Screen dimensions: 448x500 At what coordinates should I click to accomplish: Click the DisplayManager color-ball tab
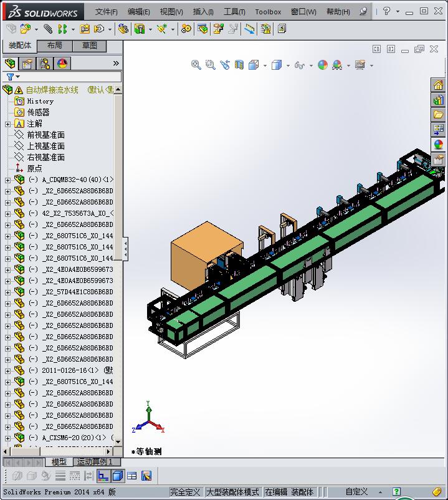[62, 64]
